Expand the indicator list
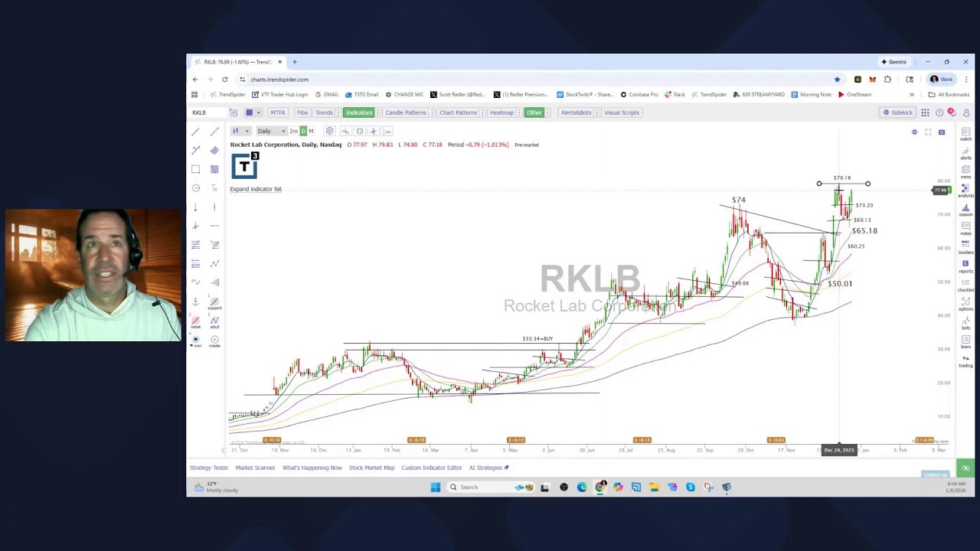Viewport: 980px width, 551px height. pos(256,189)
